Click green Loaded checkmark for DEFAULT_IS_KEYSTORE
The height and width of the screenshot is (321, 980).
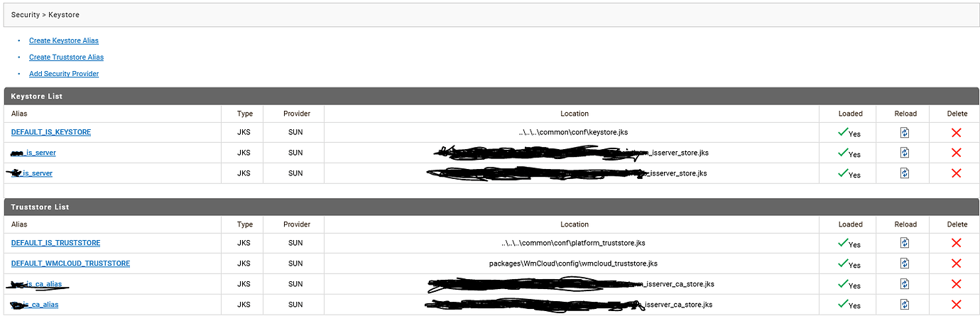pos(843,132)
